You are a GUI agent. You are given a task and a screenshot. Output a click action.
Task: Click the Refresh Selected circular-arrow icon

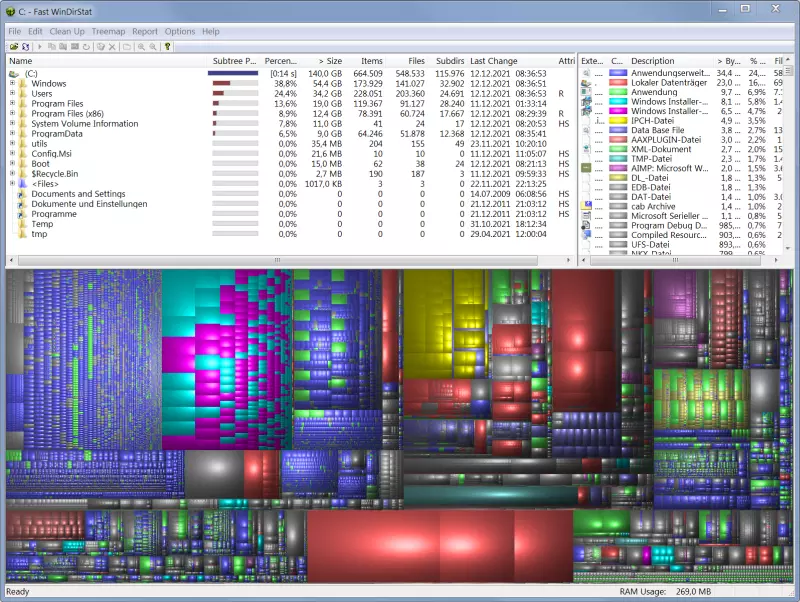point(86,46)
